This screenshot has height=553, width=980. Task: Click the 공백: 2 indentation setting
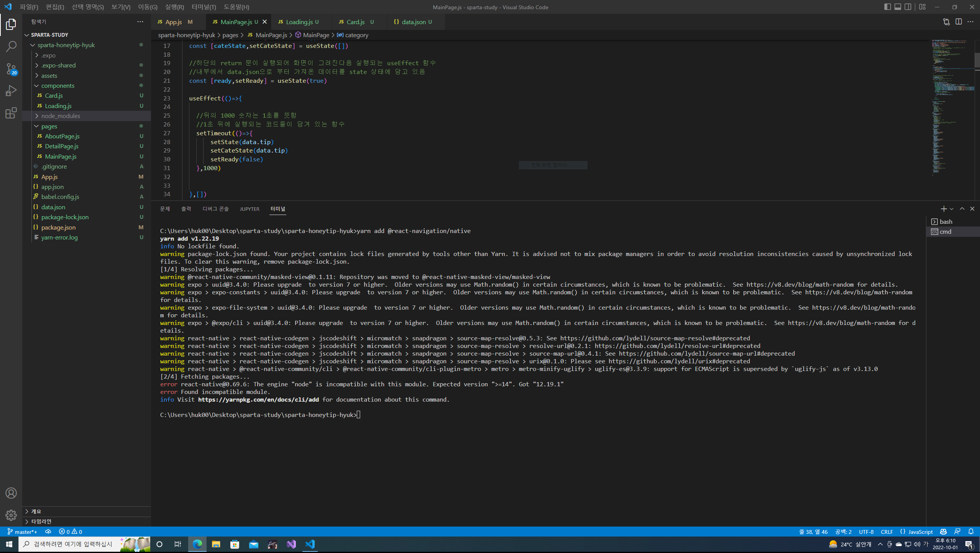[x=843, y=532]
